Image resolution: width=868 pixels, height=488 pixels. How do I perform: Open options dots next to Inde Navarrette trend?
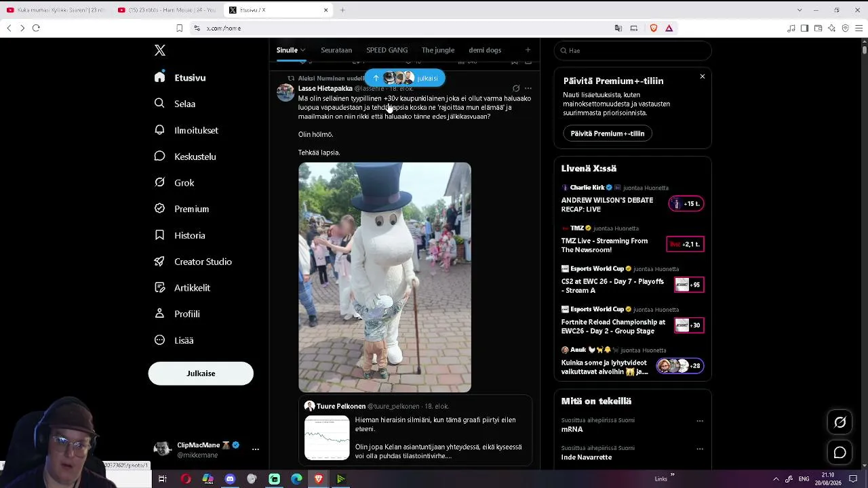coord(700,449)
